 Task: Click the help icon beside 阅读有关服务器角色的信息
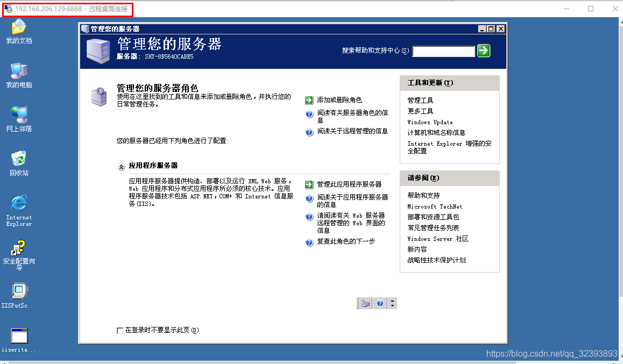pos(309,115)
